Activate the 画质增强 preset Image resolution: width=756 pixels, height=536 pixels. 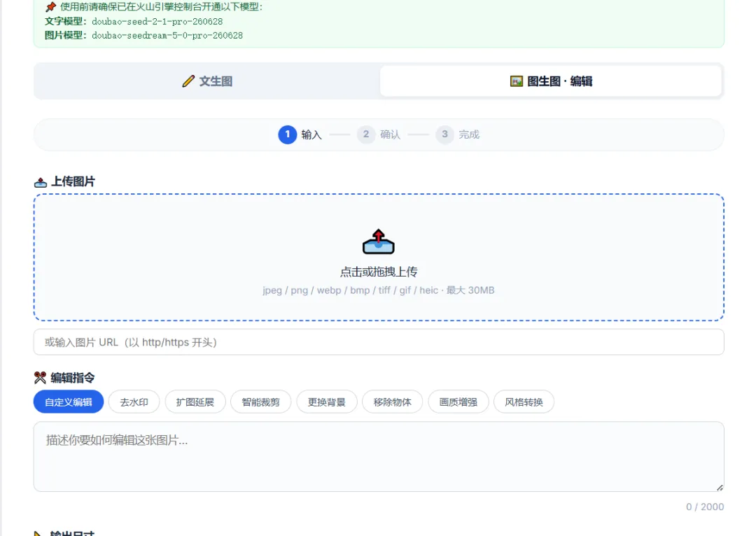[x=458, y=402]
